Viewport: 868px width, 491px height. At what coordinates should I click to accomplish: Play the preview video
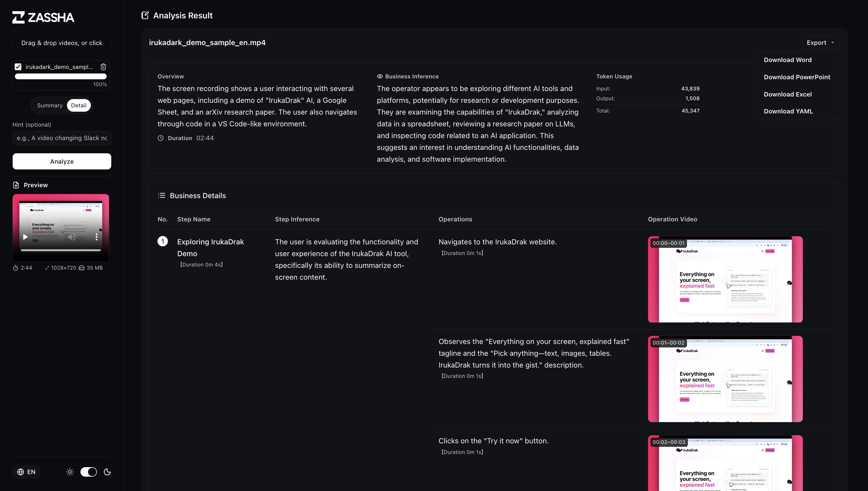click(x=25, y=237)
